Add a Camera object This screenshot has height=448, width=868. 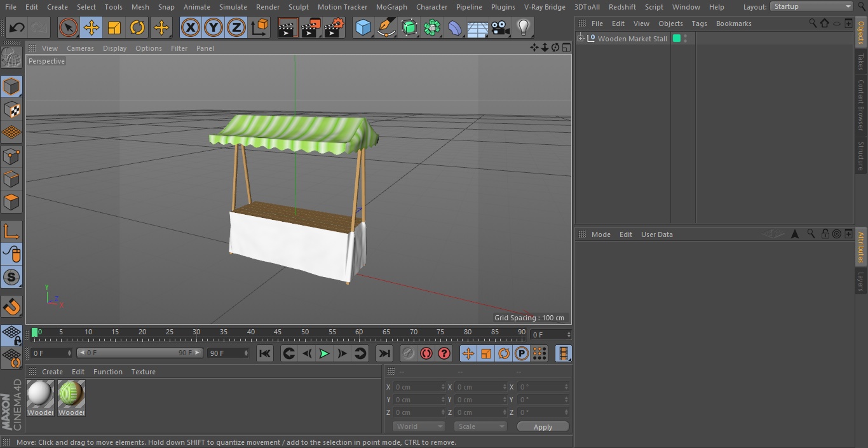pos(501,27)
